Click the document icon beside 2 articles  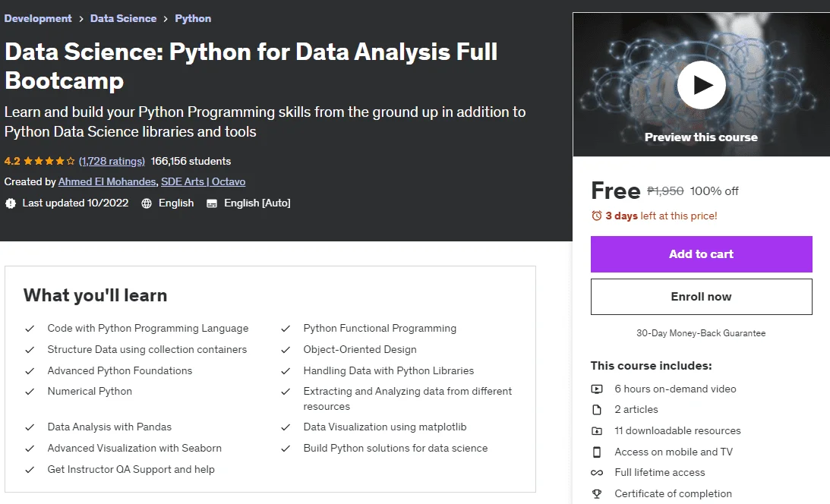coord(597,410)
